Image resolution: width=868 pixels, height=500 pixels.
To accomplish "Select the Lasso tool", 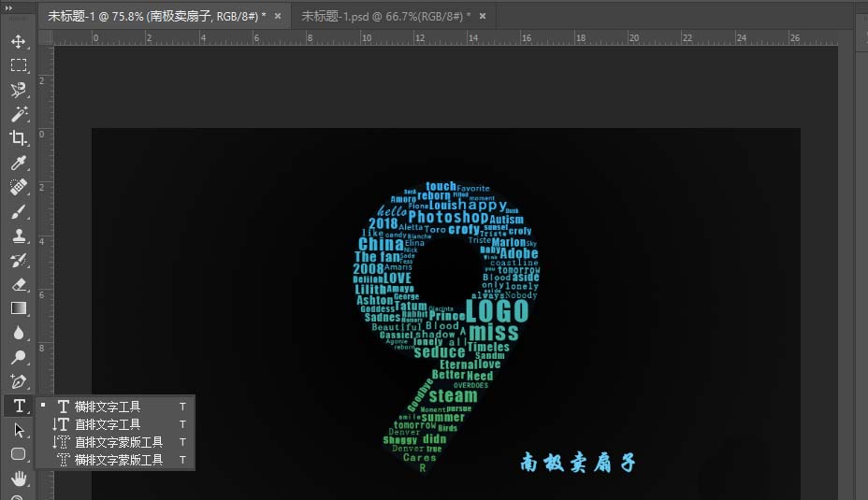I will [x=19, y=90].
